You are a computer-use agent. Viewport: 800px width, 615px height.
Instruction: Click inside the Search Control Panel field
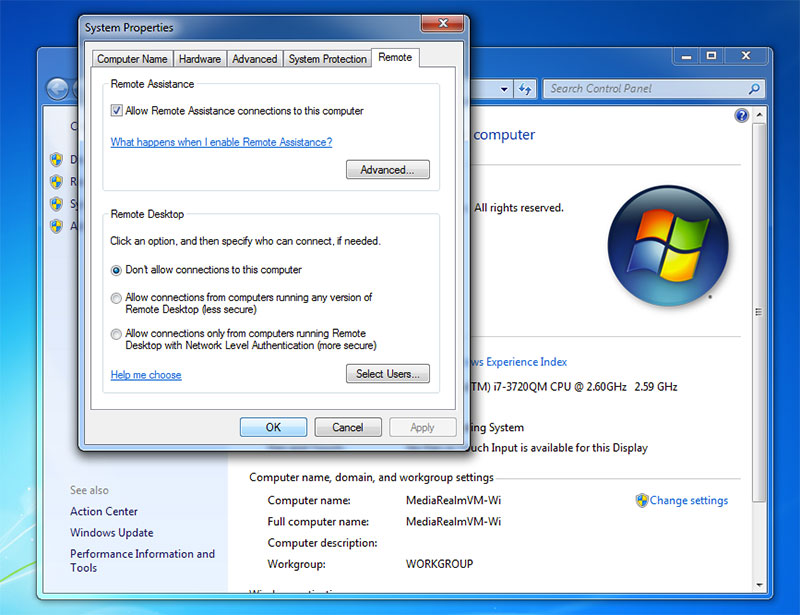pyautogui.click(x=650, y=88)
